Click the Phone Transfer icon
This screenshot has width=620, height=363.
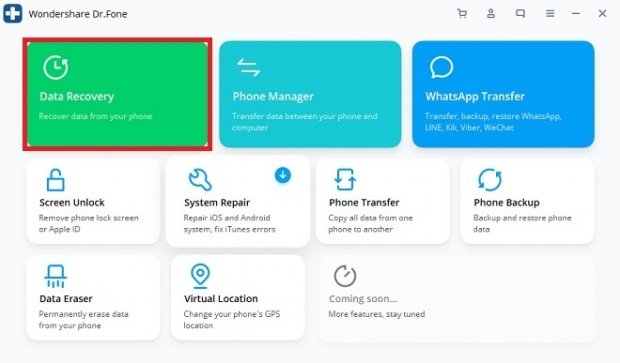click(345, 180)
